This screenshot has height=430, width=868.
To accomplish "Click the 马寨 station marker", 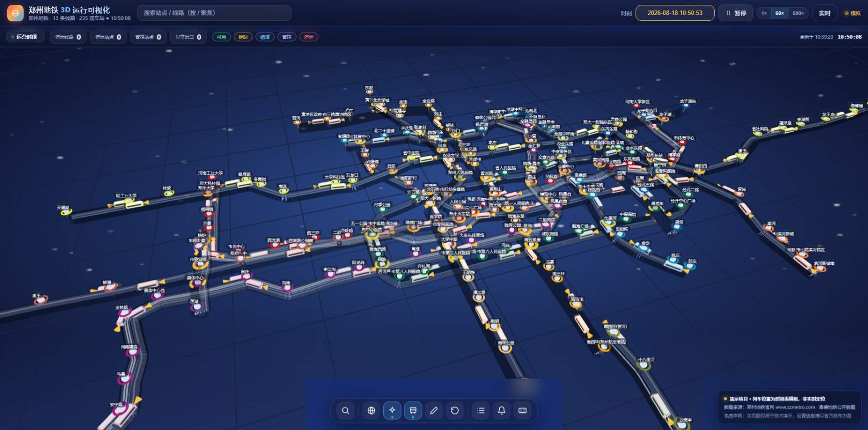I will tap(125, 379).
